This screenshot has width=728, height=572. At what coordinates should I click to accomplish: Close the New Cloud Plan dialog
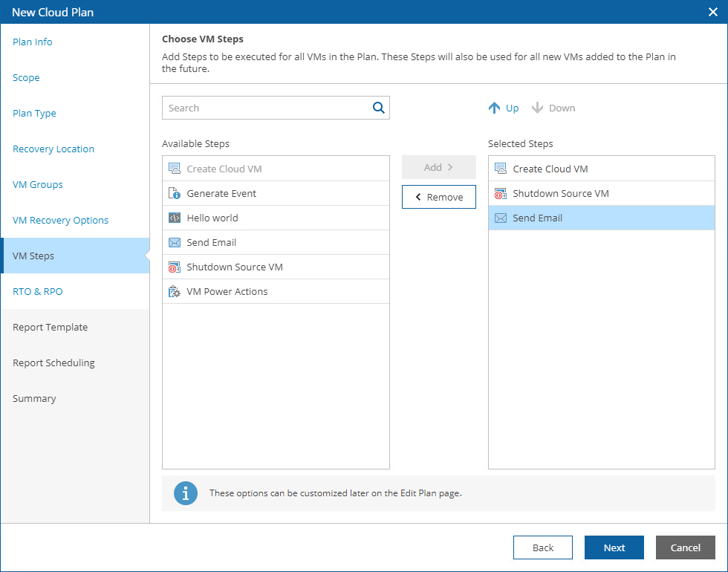tap(713, 12)
